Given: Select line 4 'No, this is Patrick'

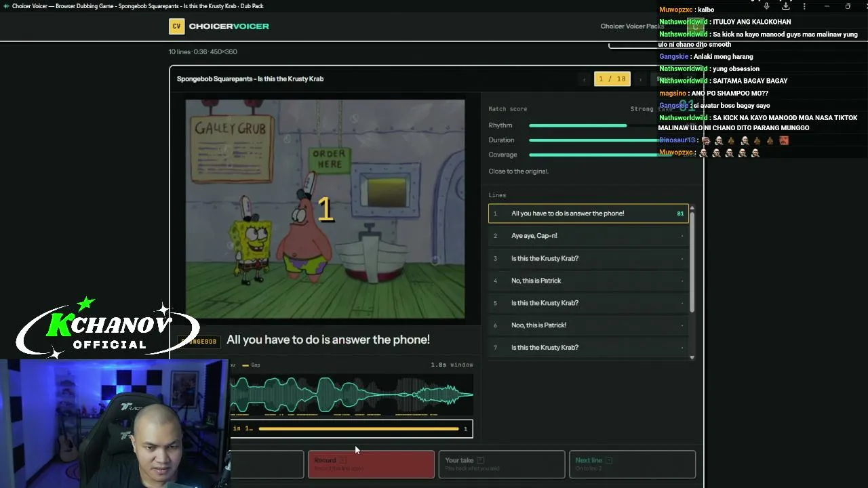Looking at the screenshot, I should pos(588,281).
